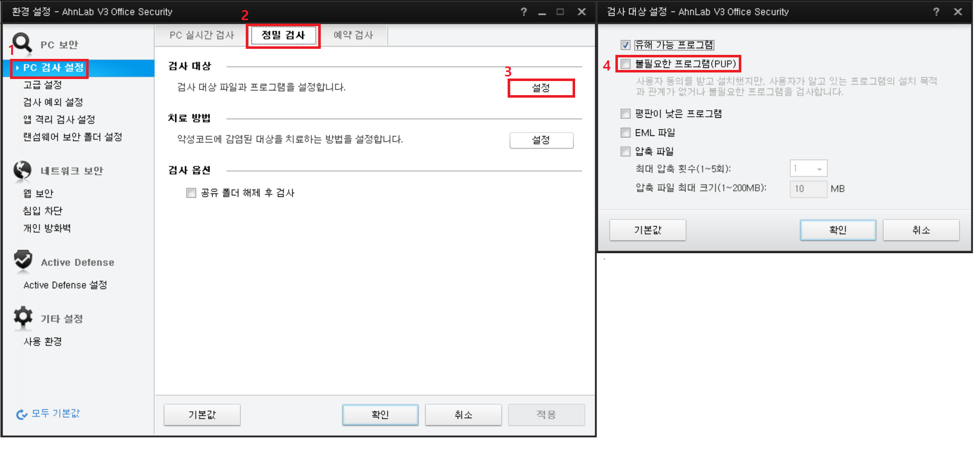Open 개인 방화벽 settings

(47, 229)
